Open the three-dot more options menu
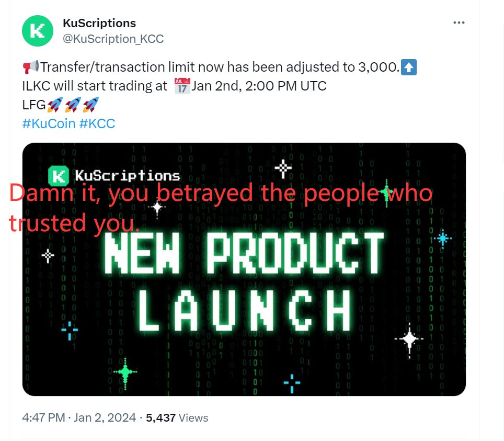Viewport: 504px width, 441px height. click(459, 22)
